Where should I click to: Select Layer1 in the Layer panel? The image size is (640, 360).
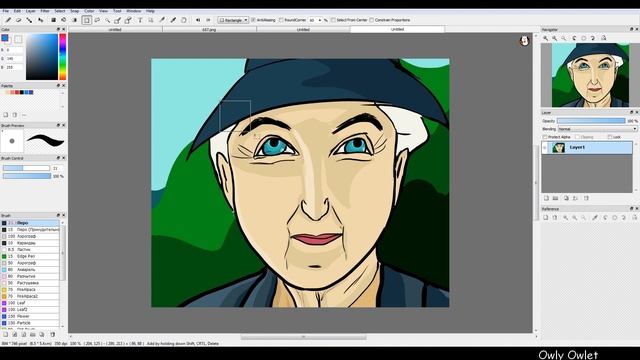click(x=587, y=147)
